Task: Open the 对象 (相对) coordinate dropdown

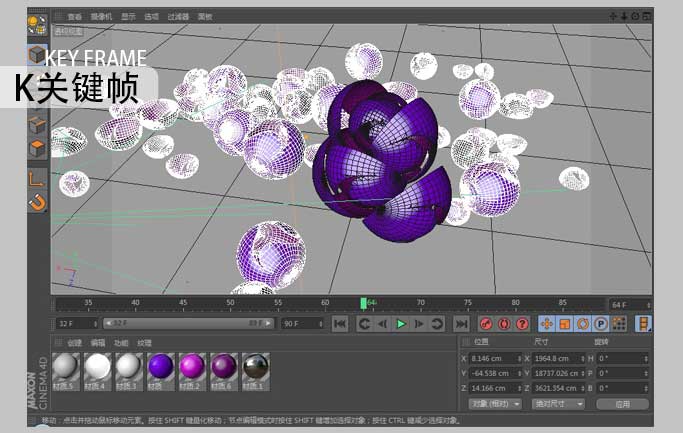Action: (494, 404)
